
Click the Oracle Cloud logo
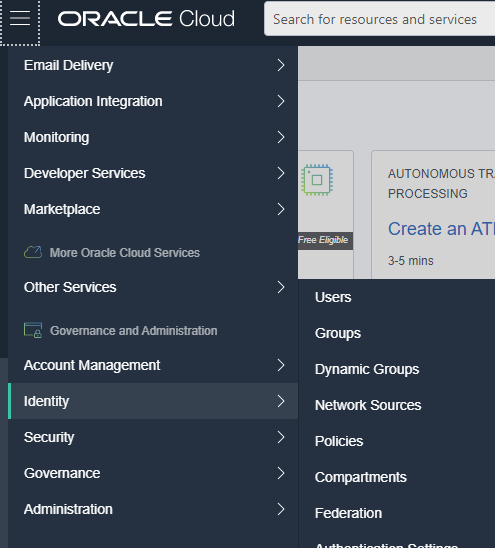tap(146, 19)
